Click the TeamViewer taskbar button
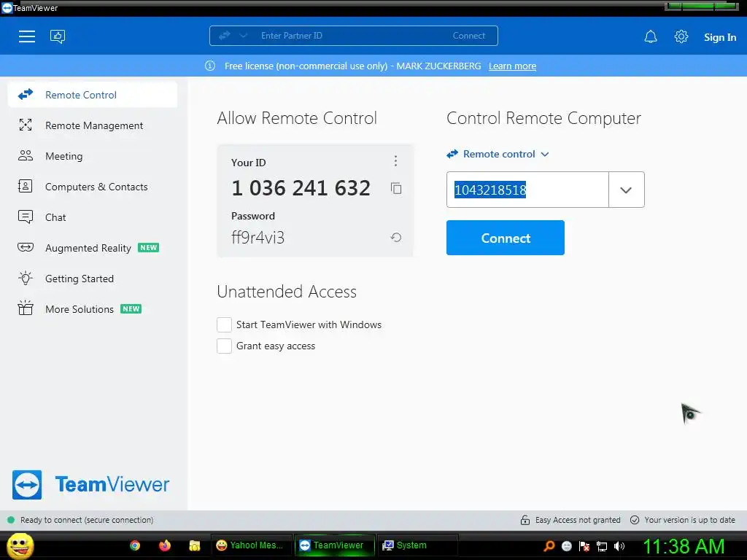 pyautogui.click(x=334, y=545)
